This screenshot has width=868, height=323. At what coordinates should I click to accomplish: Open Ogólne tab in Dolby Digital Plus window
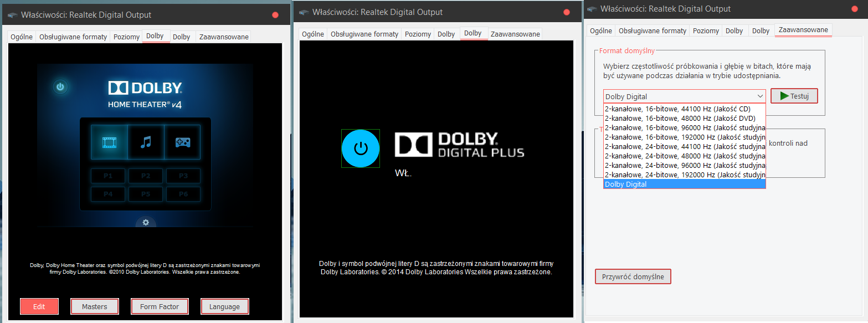click(x=313, y=34)
